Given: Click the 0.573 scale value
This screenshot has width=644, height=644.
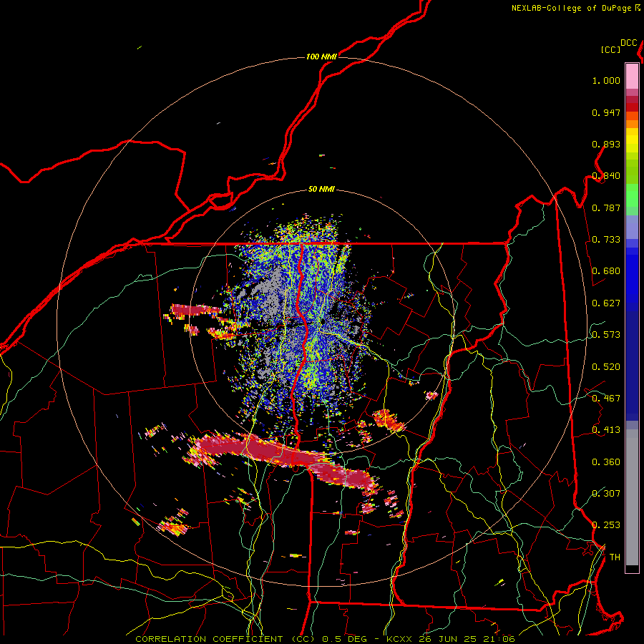Looking at the screenshot, I should pos(606,335).
